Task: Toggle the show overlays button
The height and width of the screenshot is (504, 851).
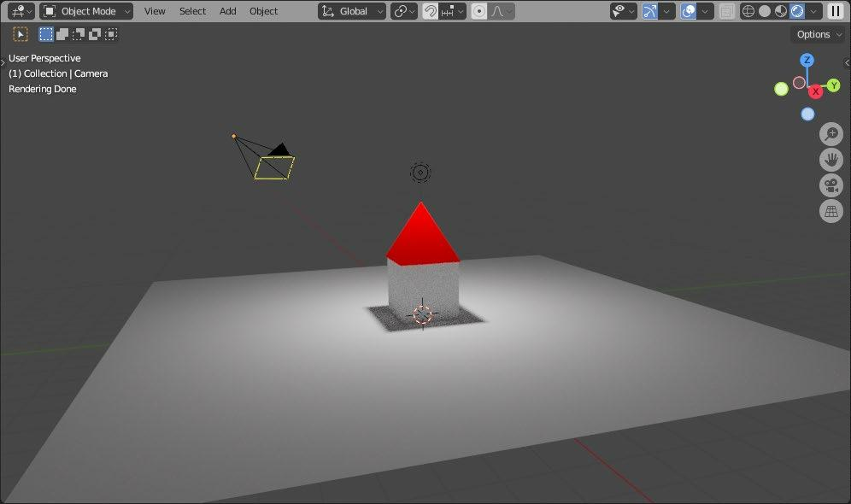Action: point(688,11)
